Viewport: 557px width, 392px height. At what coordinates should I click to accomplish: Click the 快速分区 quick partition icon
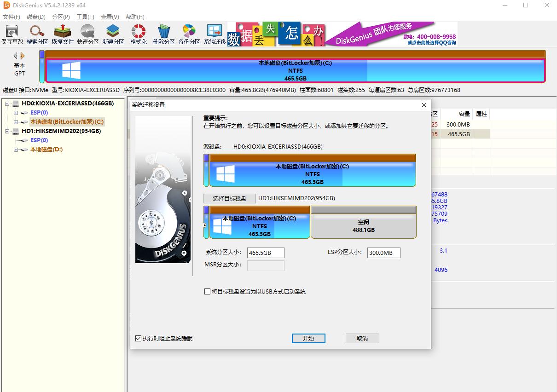pos(87,33)
